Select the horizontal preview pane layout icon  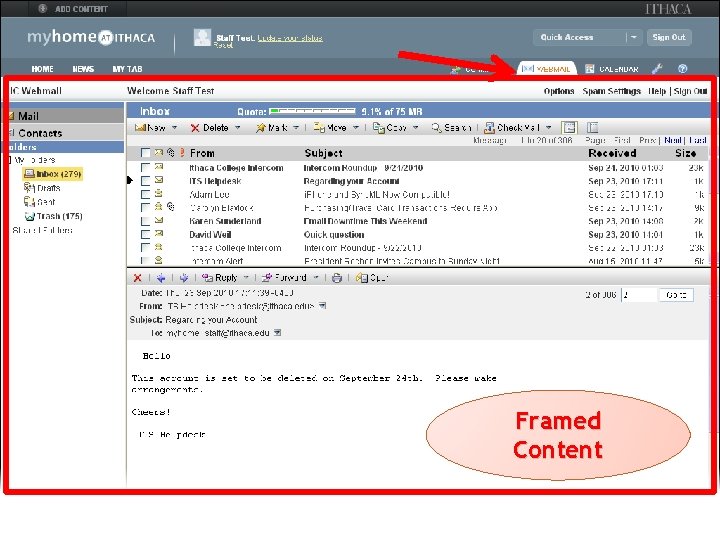pos(569,127)
